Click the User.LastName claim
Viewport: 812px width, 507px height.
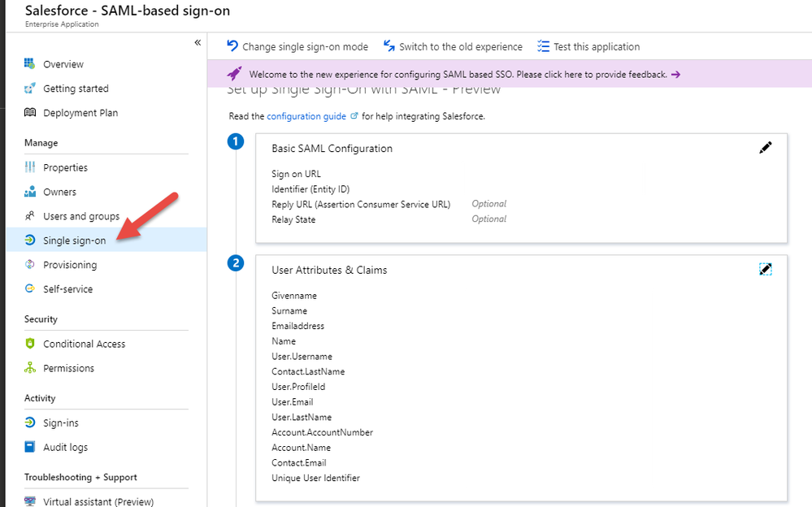click(302, 417)
